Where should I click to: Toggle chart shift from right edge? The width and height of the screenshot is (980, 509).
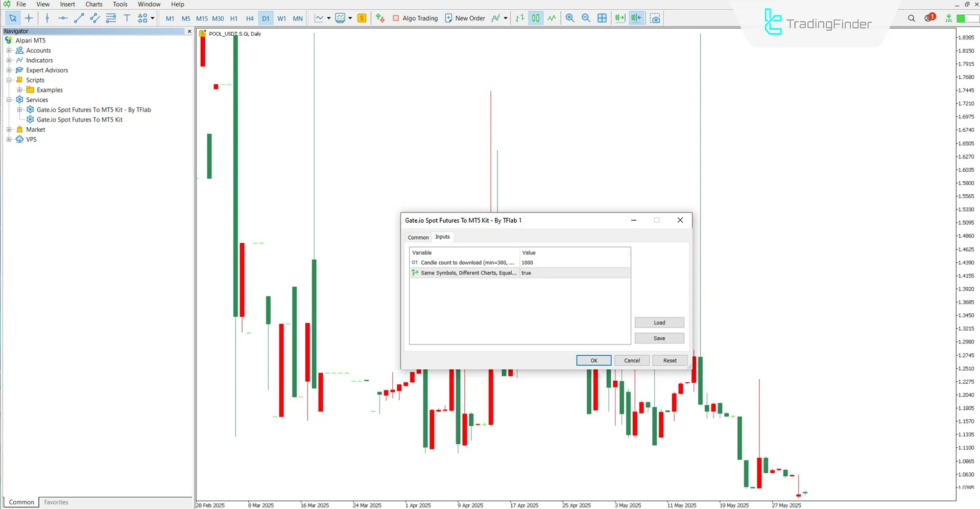point(636,18)
